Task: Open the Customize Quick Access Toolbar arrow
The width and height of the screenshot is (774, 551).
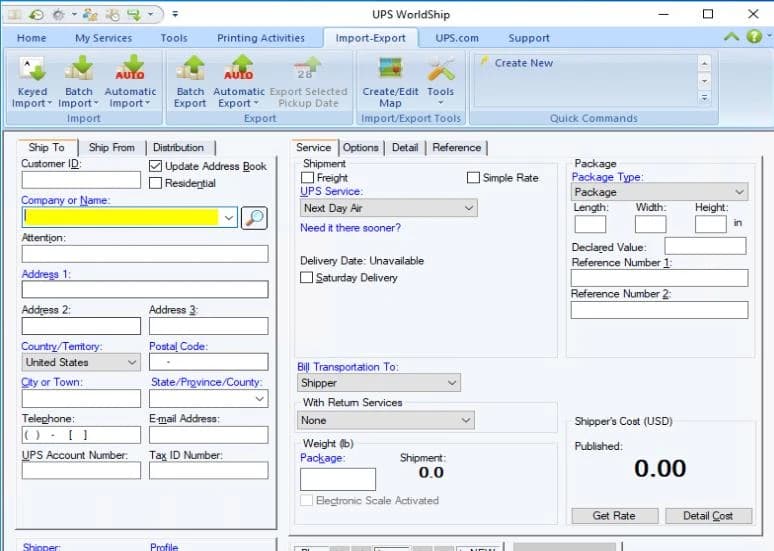Action: pyautogui.click(x=175, y=14)
